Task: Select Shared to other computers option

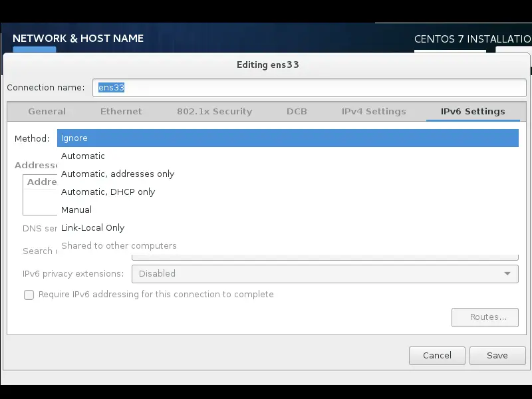Action: 288,245
